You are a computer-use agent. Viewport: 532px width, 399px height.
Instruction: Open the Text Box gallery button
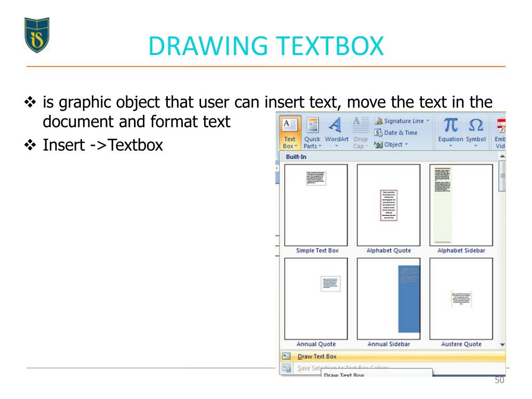click(x=290, y=132)
